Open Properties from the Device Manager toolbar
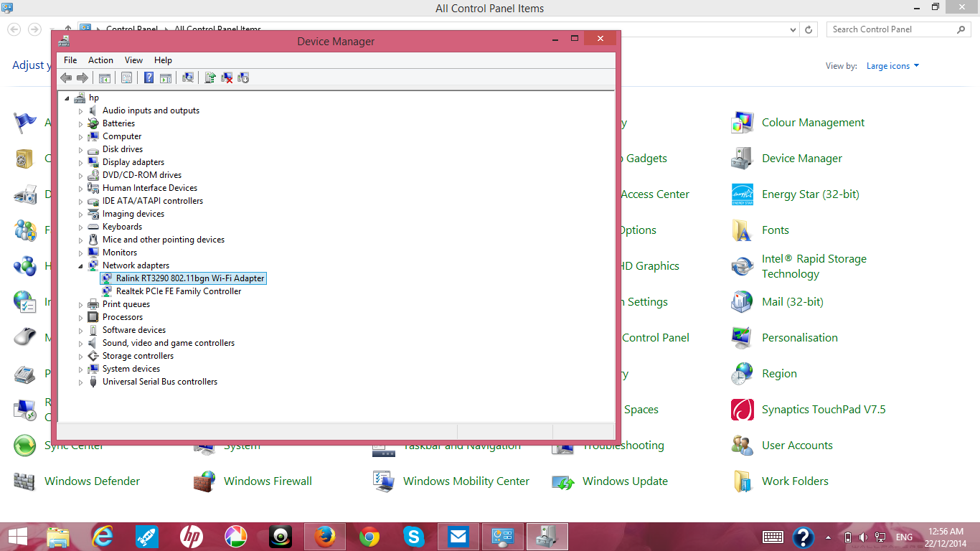The image size is (980, 551). point(126,77)
